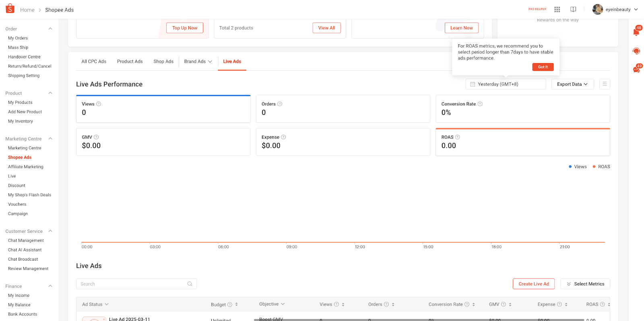Select the Live Ads tab
The height and width of the screenshot is (321, 644).
coord(232,62)
